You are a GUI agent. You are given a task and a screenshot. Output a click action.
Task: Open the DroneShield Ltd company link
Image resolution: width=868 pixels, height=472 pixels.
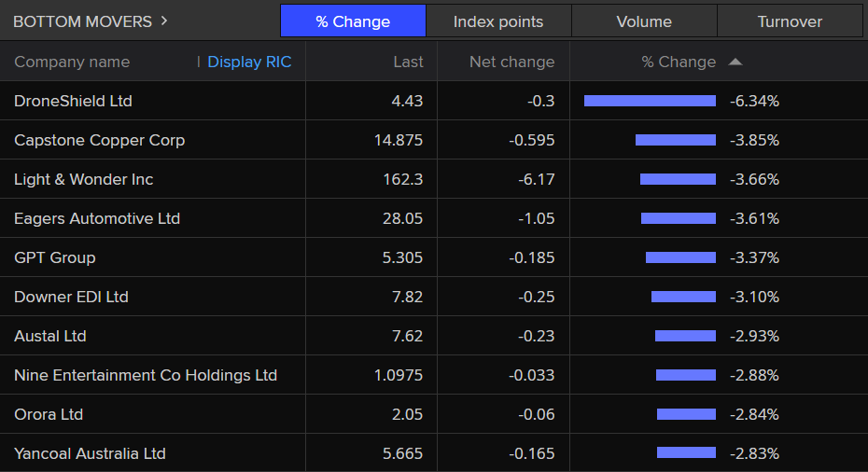pos(73,101)
